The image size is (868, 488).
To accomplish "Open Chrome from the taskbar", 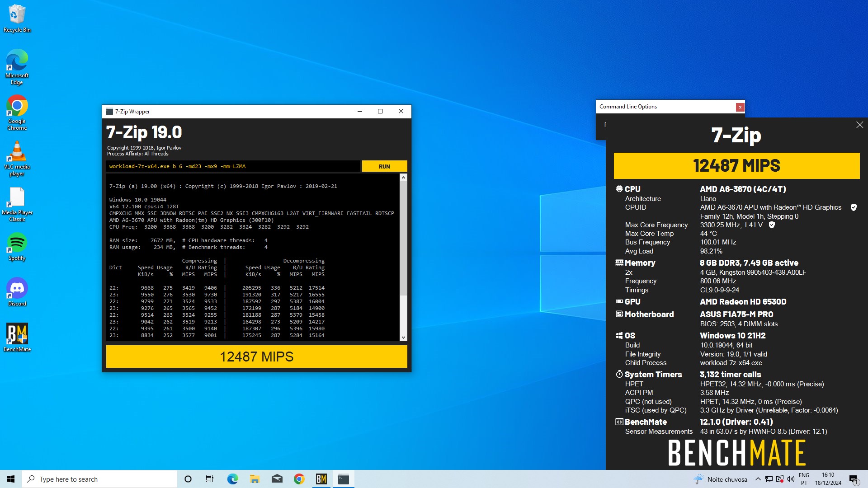I will [x=299, y=479].
